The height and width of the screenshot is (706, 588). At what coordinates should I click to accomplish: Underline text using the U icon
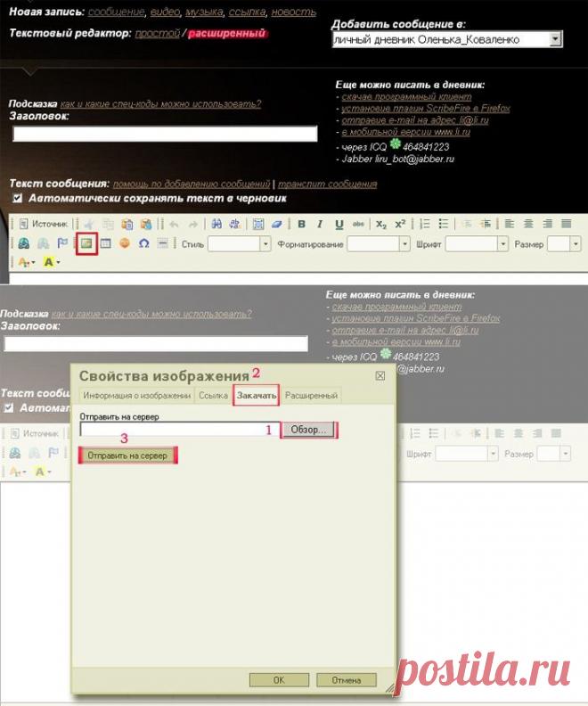point(339,224)
